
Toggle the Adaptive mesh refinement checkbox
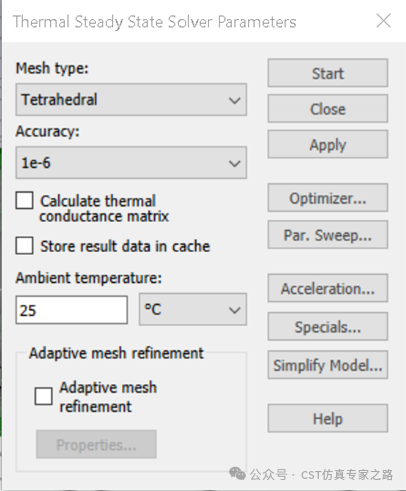[44, 396]
